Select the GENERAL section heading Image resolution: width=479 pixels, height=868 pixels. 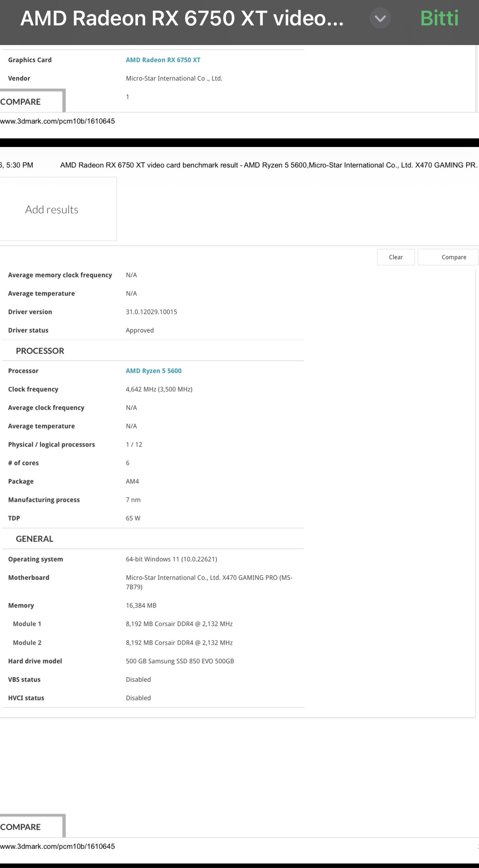34,539
